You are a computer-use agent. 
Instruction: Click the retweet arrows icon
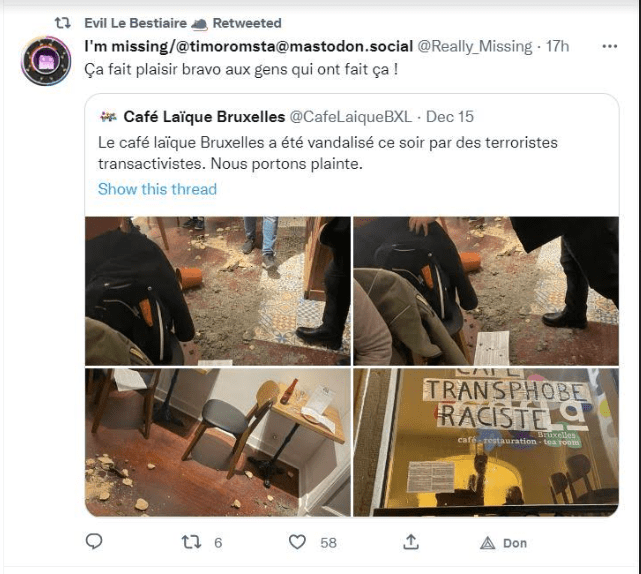pos(191,542)
